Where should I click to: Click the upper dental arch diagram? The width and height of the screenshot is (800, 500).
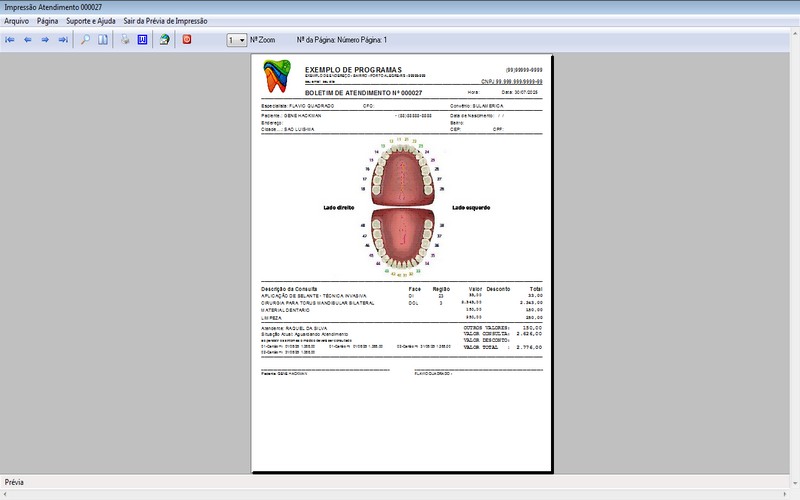point(401,172)
